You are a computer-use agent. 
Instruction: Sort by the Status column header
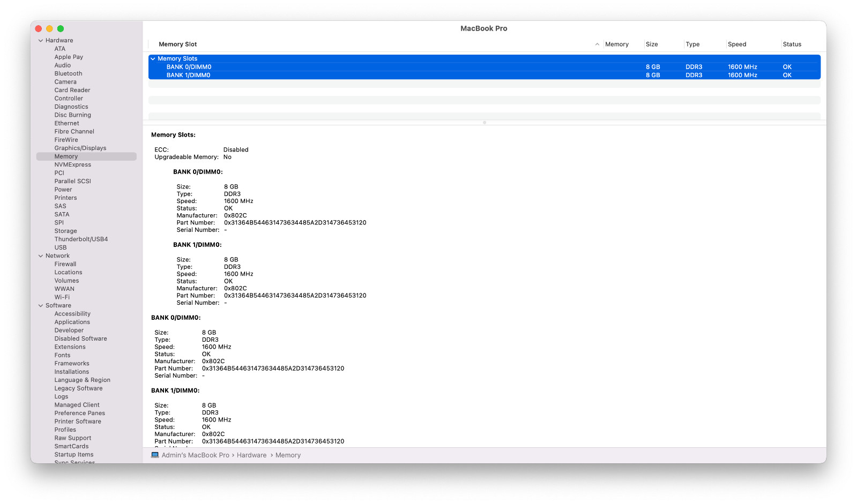792,44
